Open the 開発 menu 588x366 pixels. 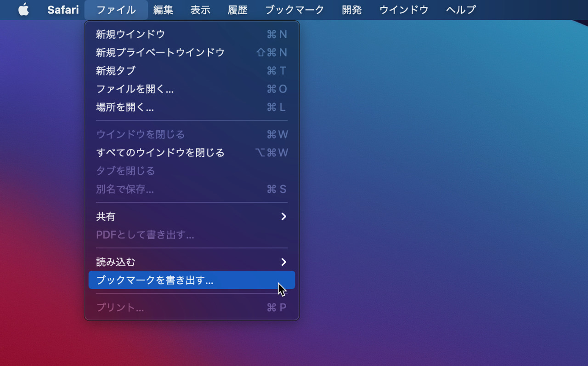(352, 10)
